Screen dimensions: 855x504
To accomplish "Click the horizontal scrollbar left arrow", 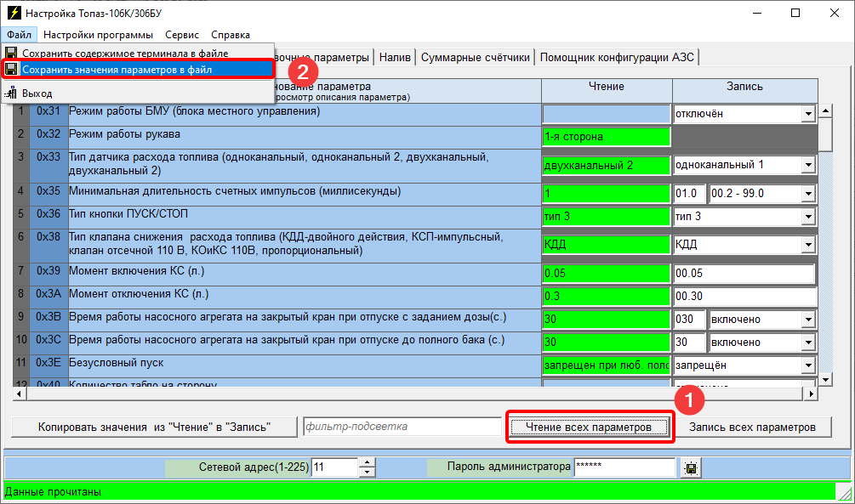I will pyautogui.click(x=19, y=394).
